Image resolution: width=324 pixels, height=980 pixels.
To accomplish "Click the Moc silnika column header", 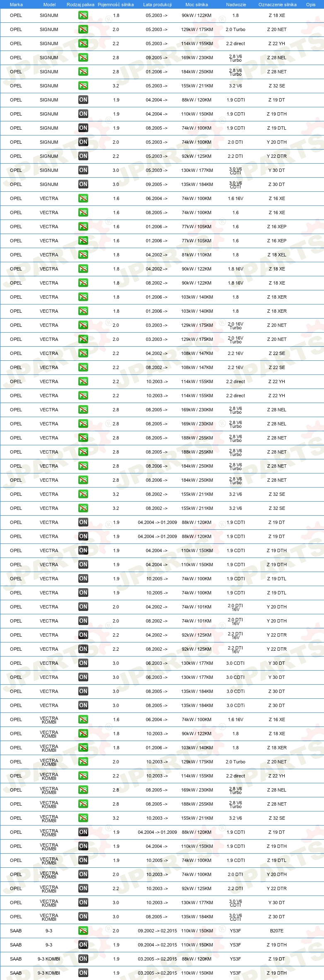I will pos(196,5).
